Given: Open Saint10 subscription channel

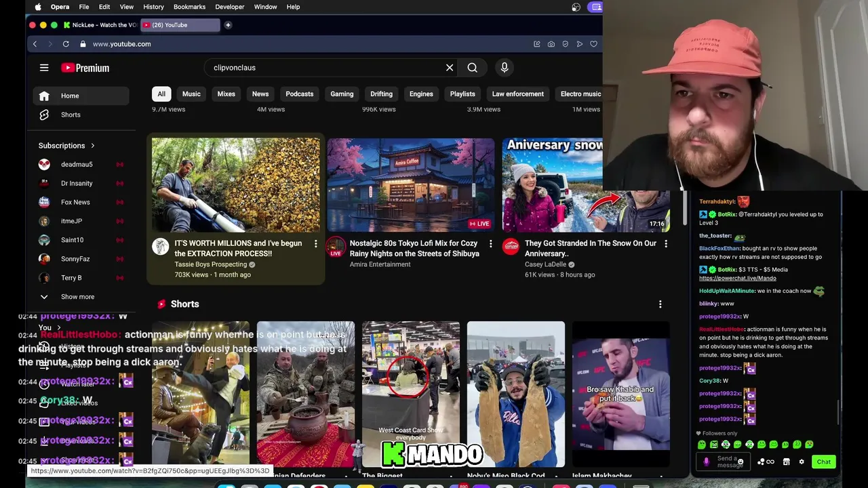Looking at the screenshot, I should click(81, 240).
